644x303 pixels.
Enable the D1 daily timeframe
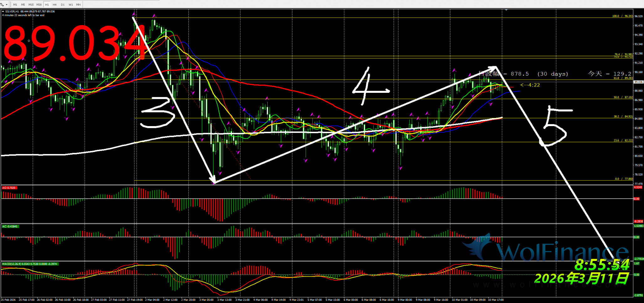tap(63, 5)
